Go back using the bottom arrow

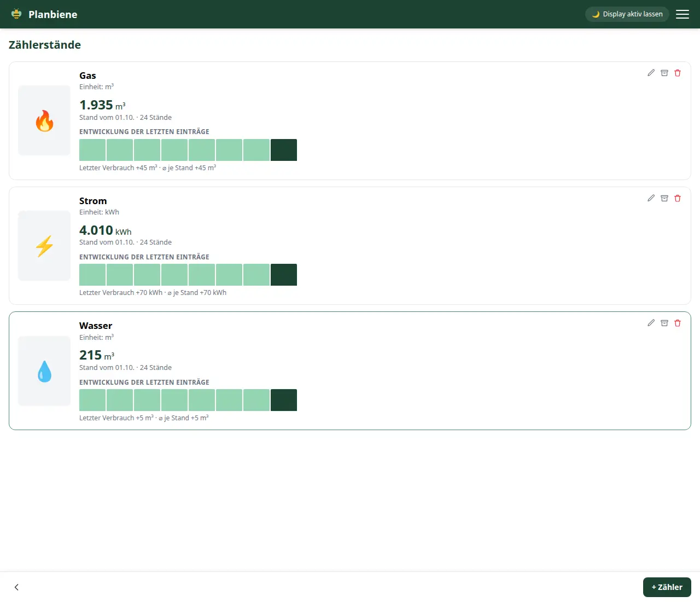16,587
